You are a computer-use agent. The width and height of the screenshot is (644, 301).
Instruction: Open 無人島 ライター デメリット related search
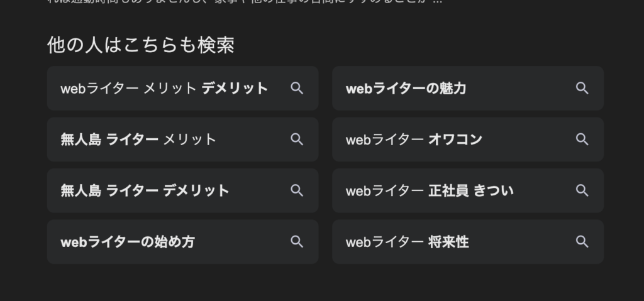[x=183, y=190]
